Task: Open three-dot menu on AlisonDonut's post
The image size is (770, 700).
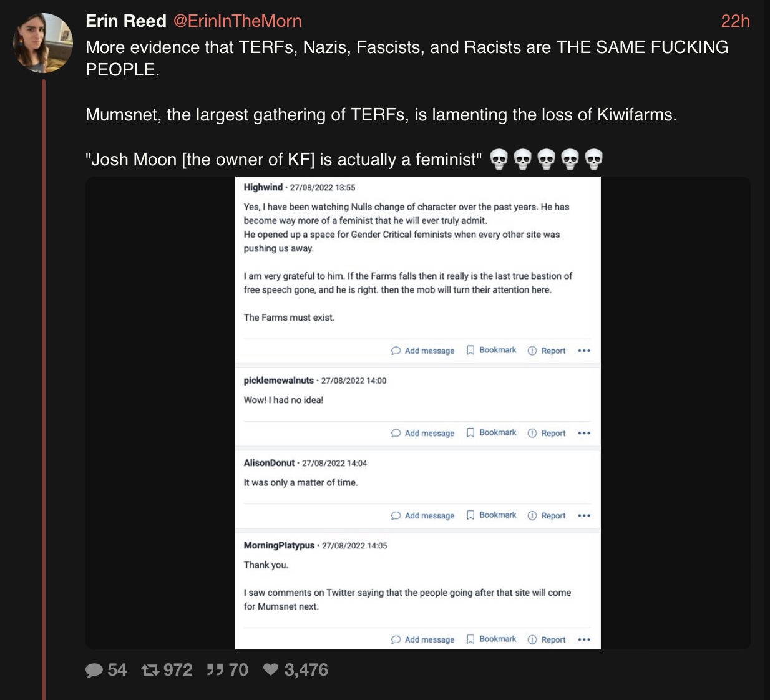Action: point(584,515)
